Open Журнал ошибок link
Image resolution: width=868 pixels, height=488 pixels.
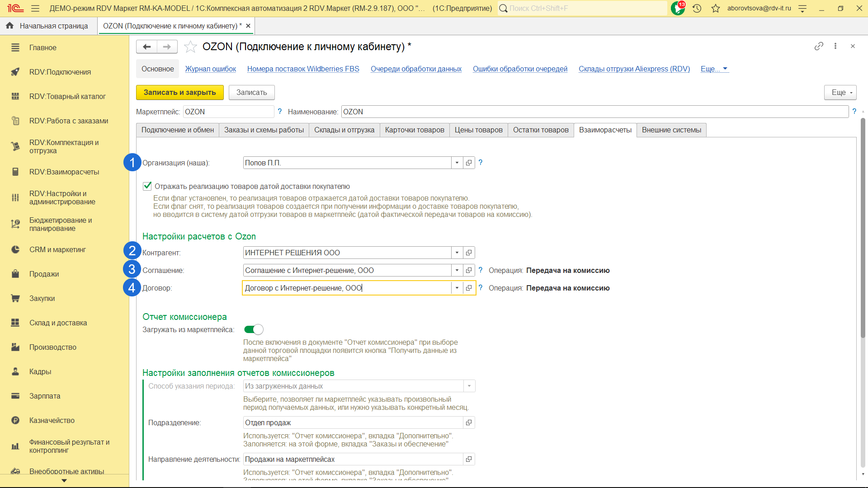pos(210,69)
